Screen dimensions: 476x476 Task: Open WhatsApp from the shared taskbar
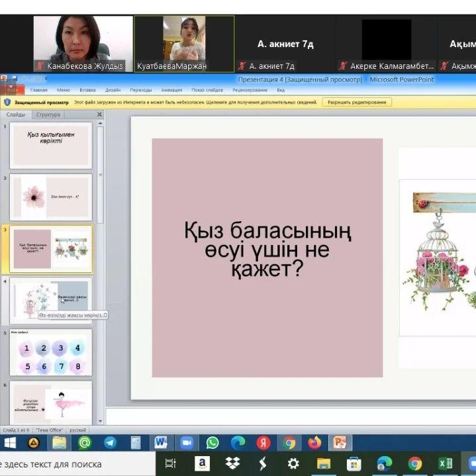click(x=213, y=443)
